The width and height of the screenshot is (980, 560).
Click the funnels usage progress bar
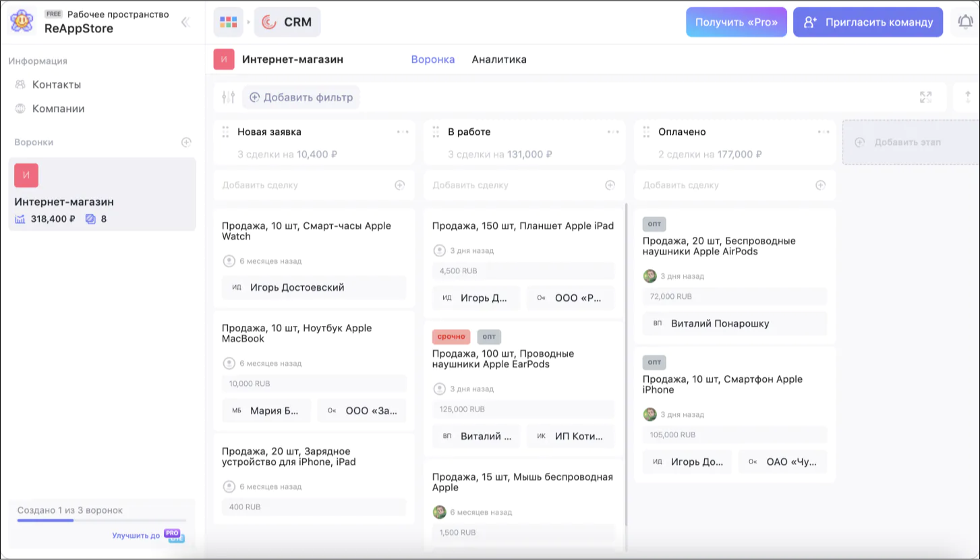[101, 520]
